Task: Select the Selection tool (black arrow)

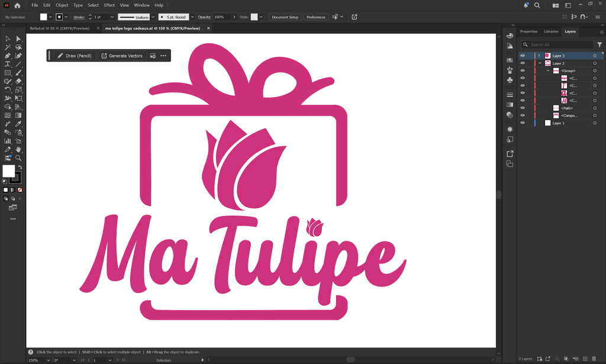Action: (7, 38)
